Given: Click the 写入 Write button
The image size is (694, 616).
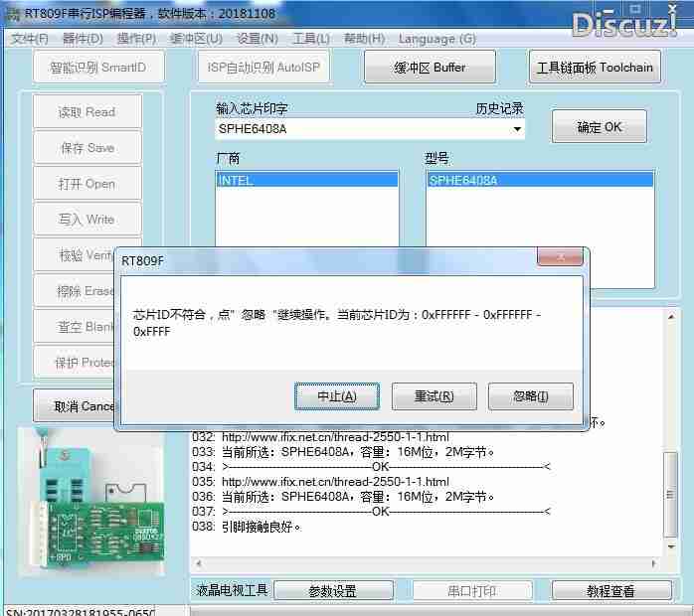Looking at the screenshot, I should pyautogui.click(x=87, y=220).
